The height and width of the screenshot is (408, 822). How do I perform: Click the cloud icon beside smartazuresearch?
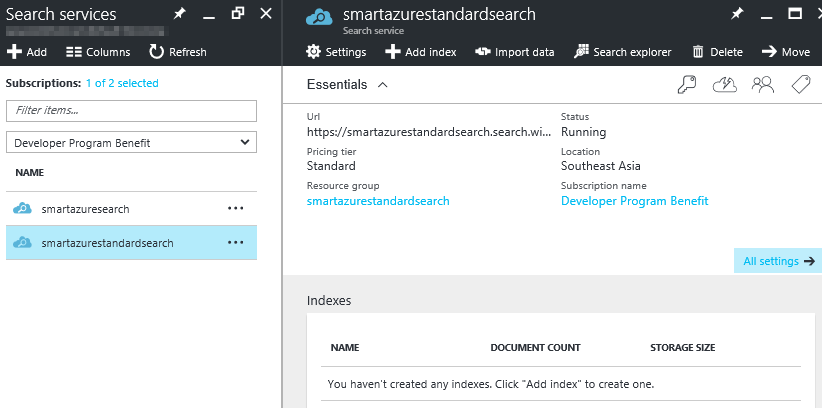point(22,208)
